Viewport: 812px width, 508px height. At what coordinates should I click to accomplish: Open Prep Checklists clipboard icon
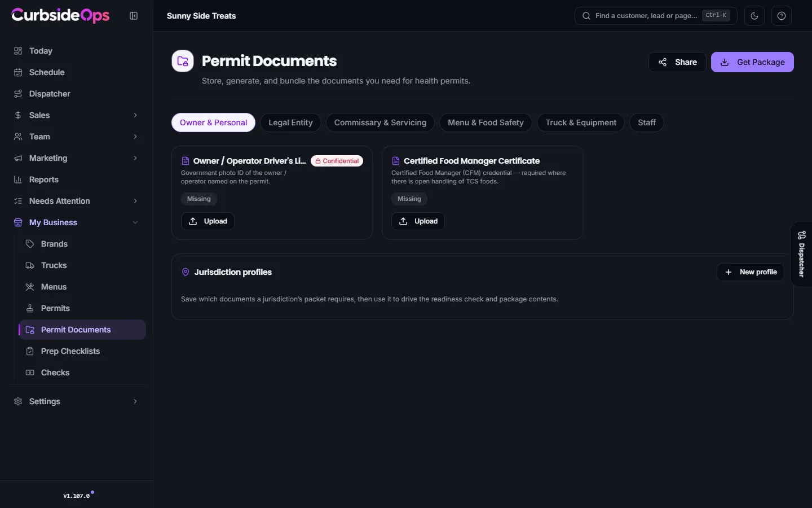point(30,351)
